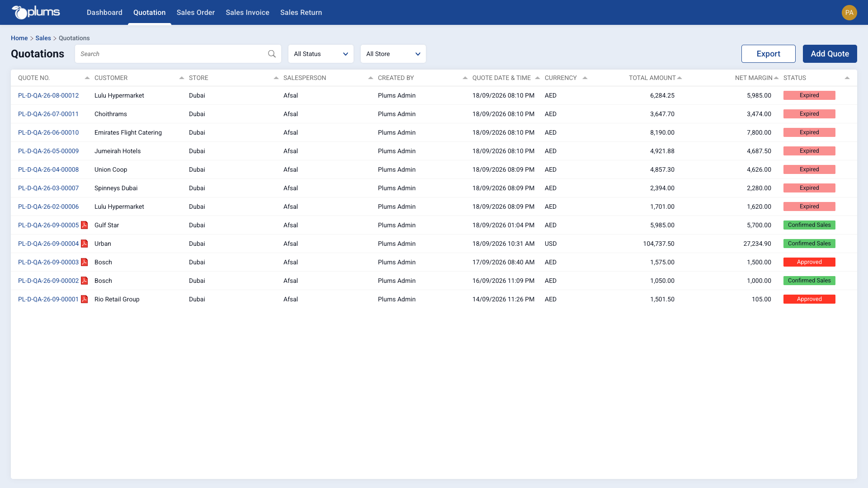Select Emirates Flight Catering customer cell
This screenshot has height=488, width=868.
pyautogui.click(x=128, y=132)
